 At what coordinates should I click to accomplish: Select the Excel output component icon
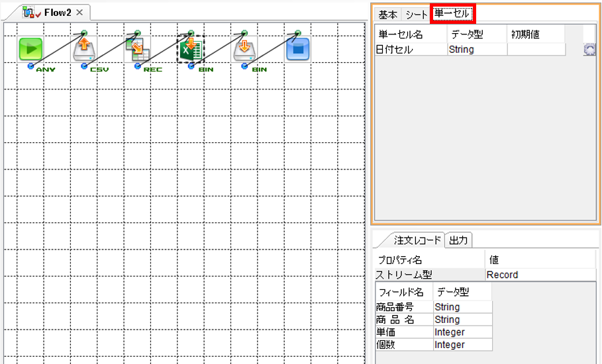(191, 49)
